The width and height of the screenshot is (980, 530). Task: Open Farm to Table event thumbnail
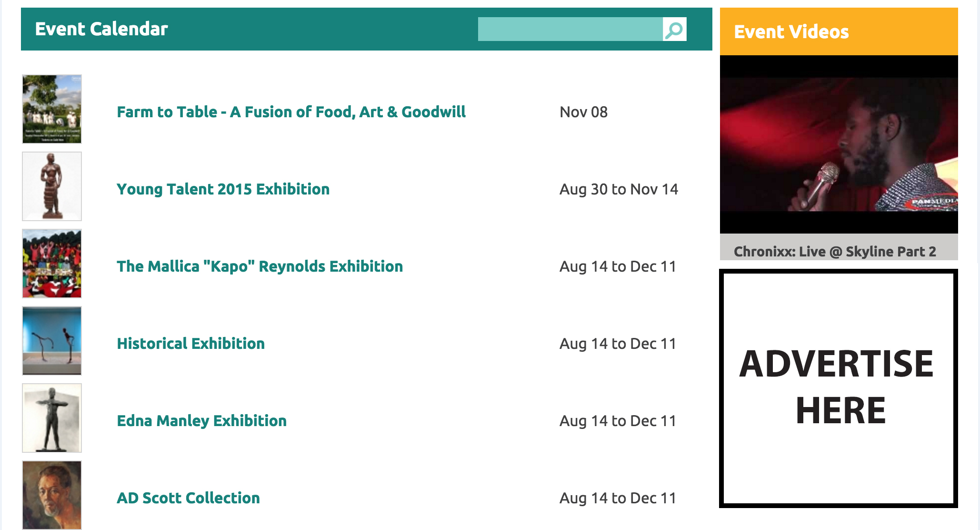52,109
